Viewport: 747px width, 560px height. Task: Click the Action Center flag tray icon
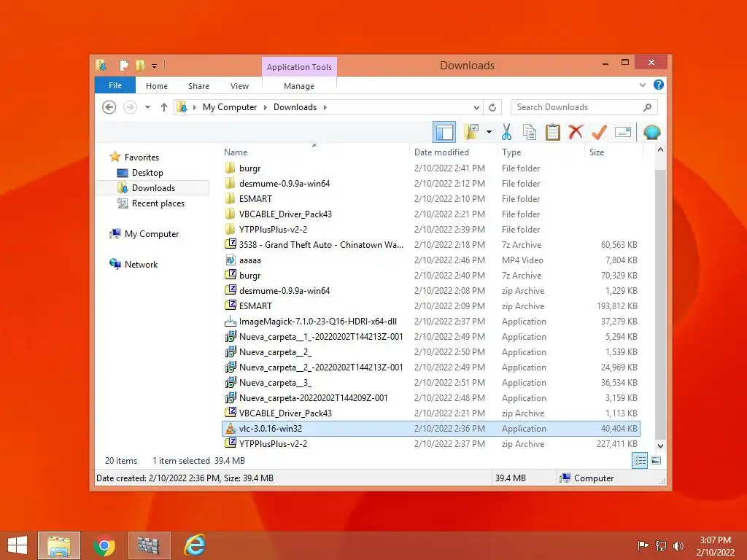(x=643, y=546)
